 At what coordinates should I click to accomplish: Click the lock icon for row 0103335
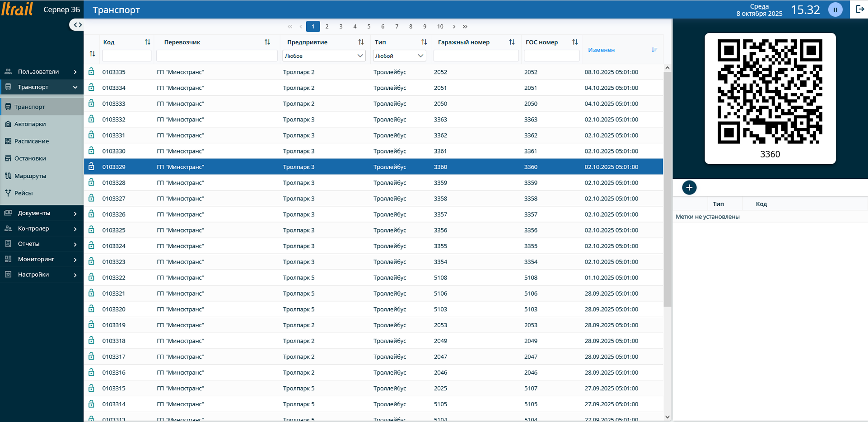91,72
